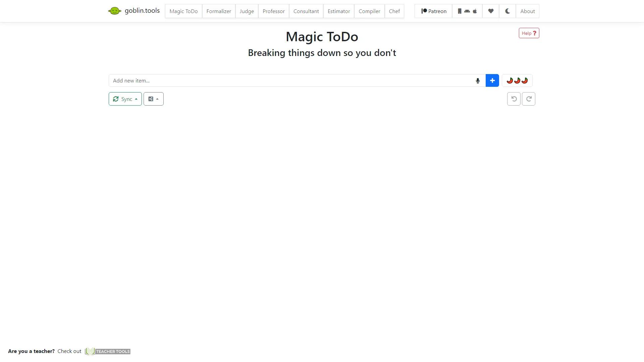Toggle dark mode with the moon icon
This screenshot has width=644, height=362.
[x=507, y=11]
